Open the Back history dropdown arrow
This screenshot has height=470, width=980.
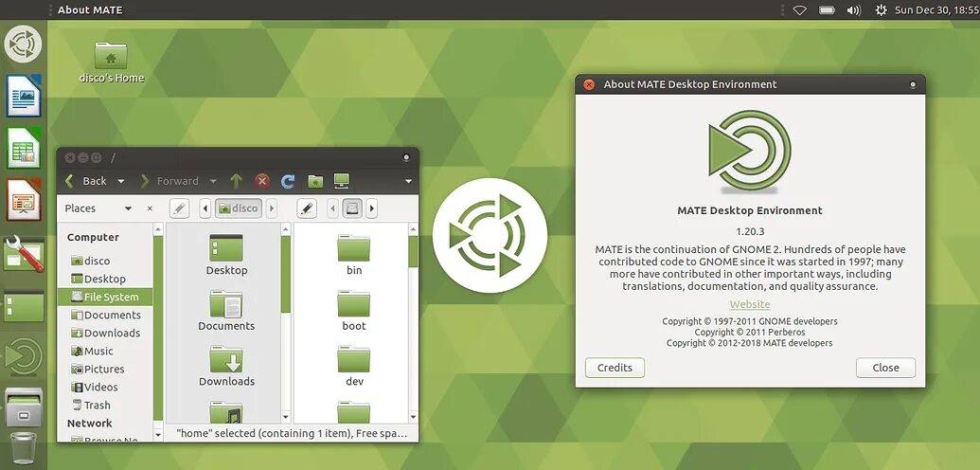pos(120,182)
